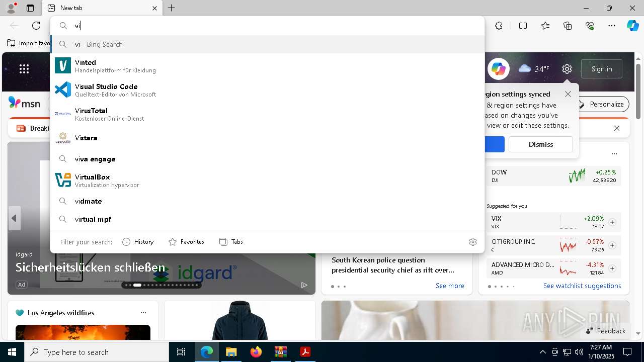Open the Copilot sidebar icon
This screenshot has height=362, width=644.
[x=632, y=26]
